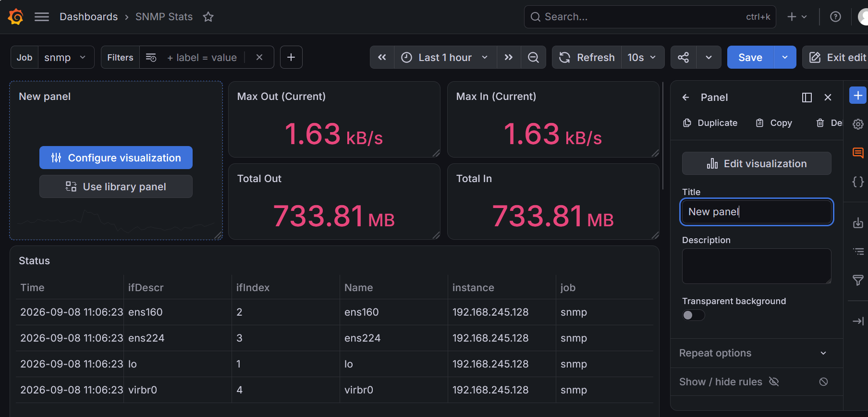Duplicate the selected panel
The width and height of the screenshot is (868, 417).
pyautogui.click(x=710, y=123)
